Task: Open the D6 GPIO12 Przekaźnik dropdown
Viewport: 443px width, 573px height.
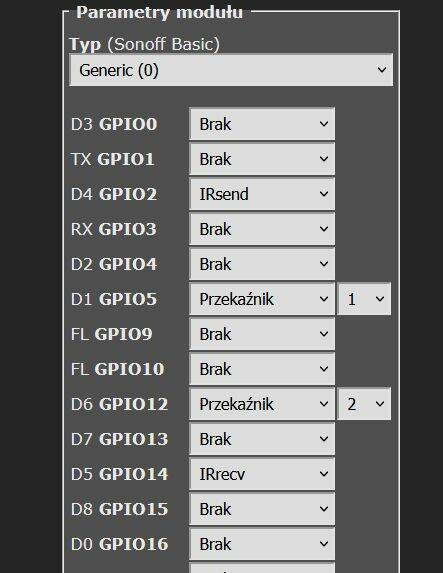Action: pyautogui.click(x=262, y=404)
